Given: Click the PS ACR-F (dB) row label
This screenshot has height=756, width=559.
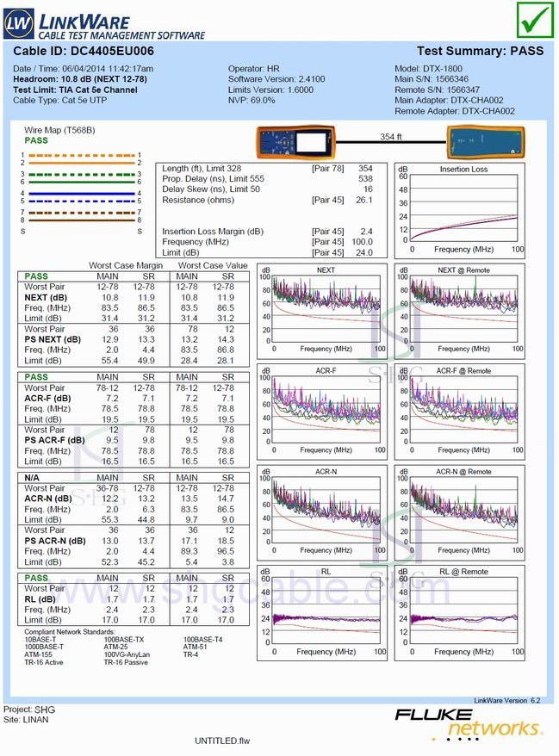Looking at the screenshot, I should pos(54,441).
